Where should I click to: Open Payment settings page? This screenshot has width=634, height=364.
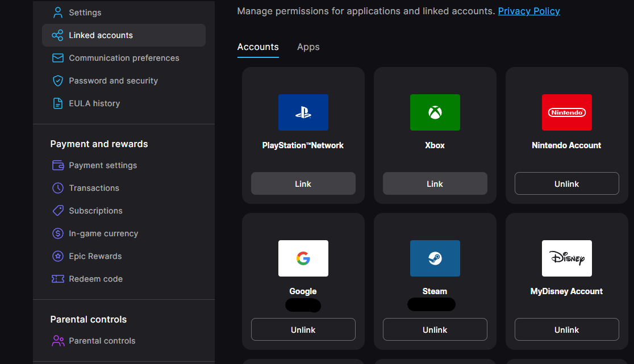(124, 165)
